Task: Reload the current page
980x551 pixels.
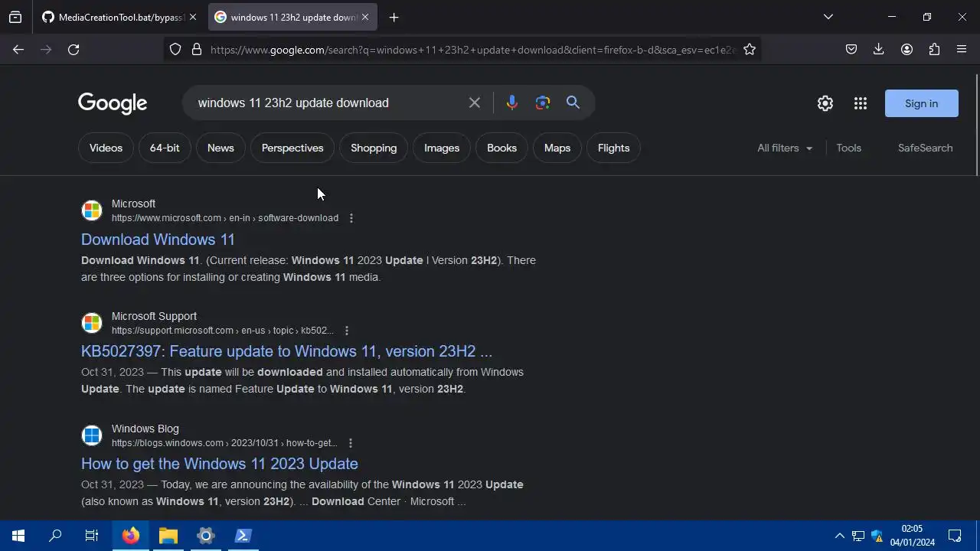Action: click(x=73, y=49)
